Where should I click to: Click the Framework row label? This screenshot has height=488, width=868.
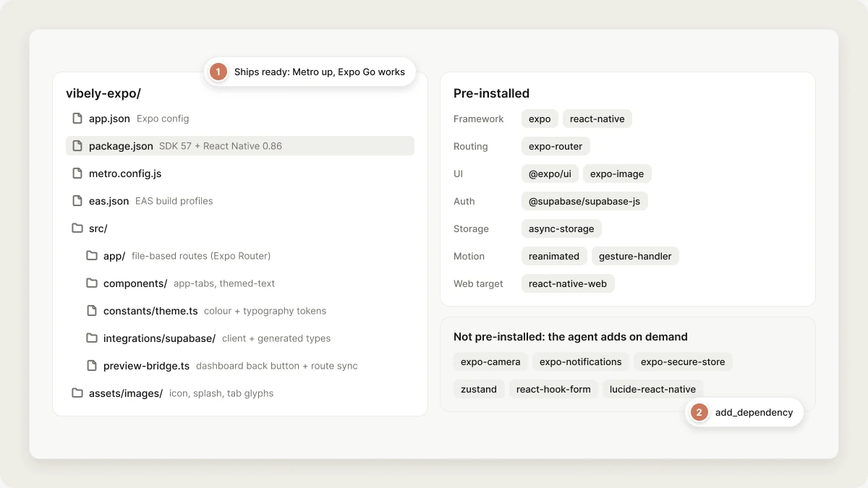(479, 119)
